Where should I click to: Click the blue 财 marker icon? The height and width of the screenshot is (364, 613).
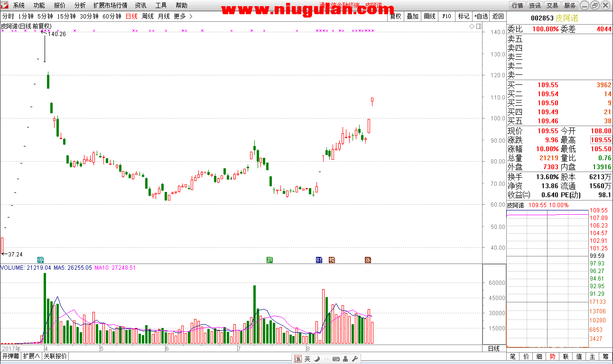(x=319, y=260)
